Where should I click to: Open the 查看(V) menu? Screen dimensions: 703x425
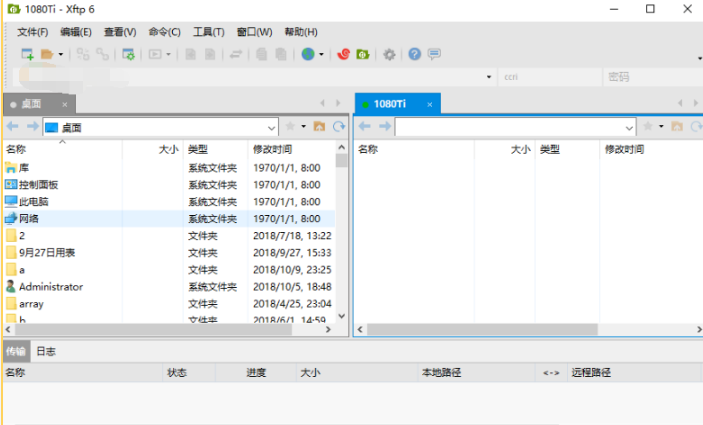point(120,32)
